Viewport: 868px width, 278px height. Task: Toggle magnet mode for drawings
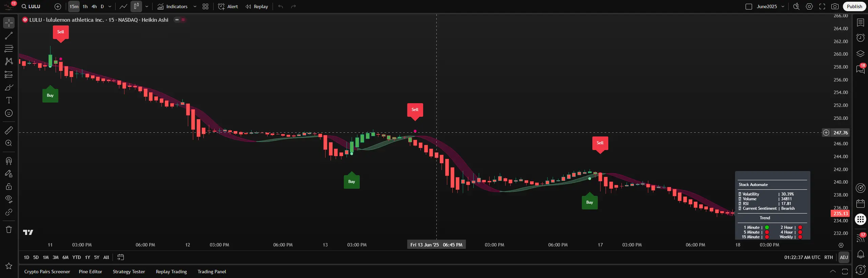tap(9, 161)
